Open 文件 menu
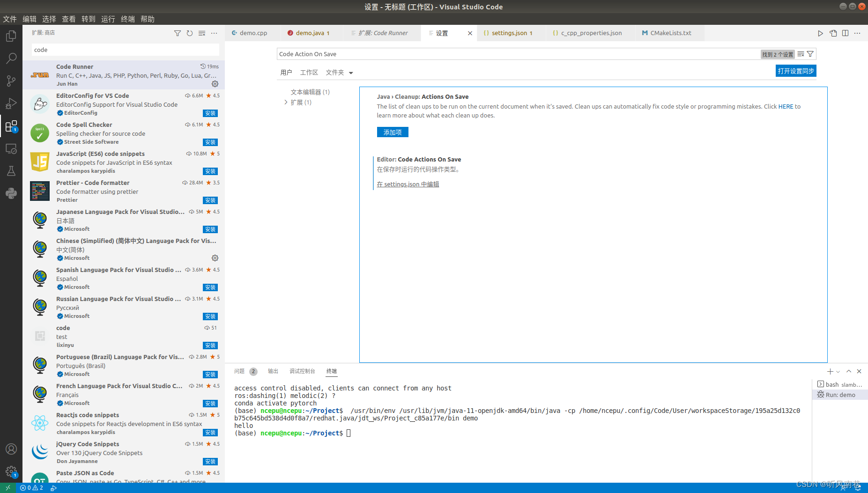 coord(10,19)
